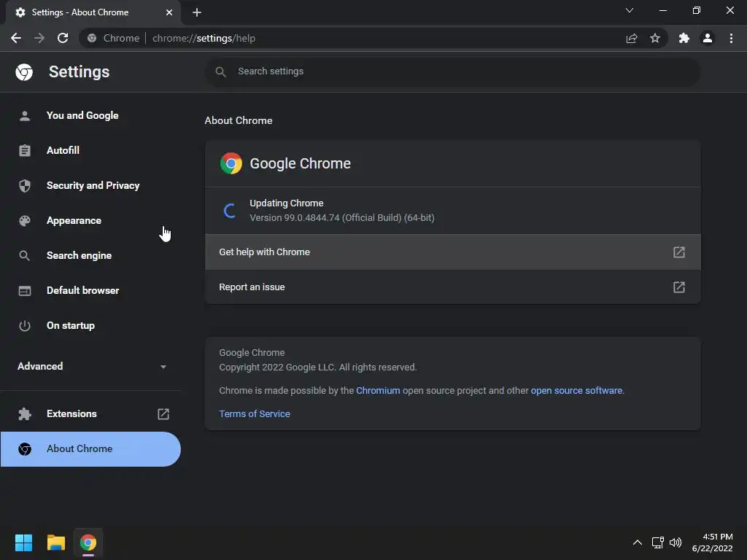Click the Autofill clipboard icon
The width and height of the screenshot is (747, 560).
point(25,150)
